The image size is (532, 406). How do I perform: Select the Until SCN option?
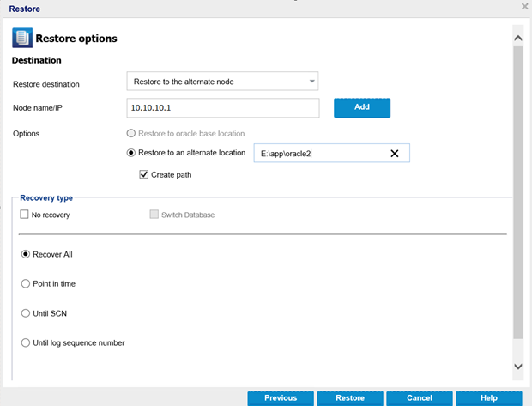pos(26,313)
